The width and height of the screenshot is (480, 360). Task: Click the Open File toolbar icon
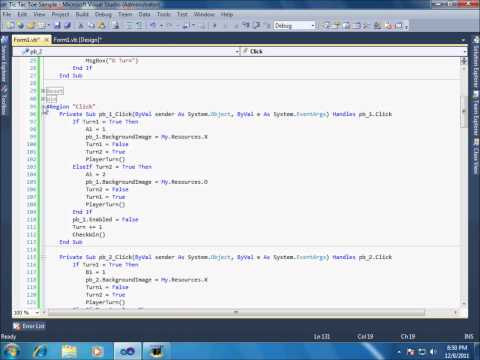(x=31, y=25)
